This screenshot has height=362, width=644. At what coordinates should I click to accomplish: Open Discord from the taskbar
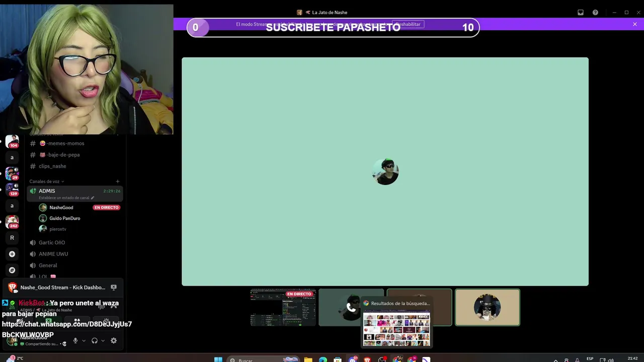353,359
